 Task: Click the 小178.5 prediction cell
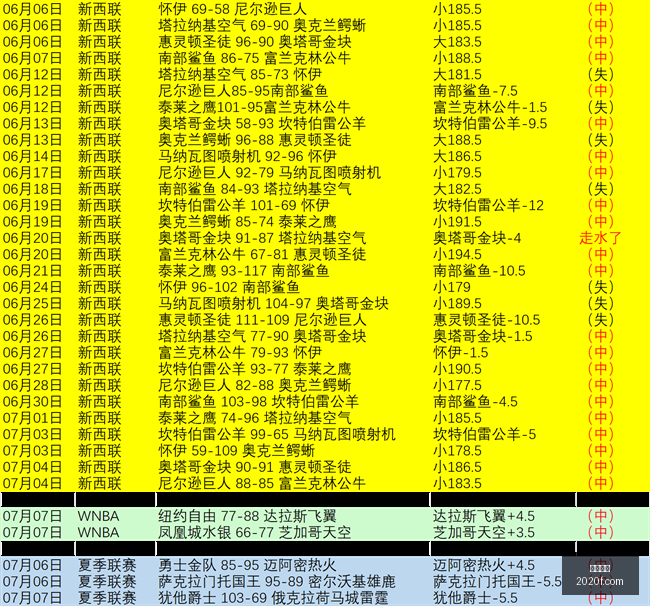(457, 451)
